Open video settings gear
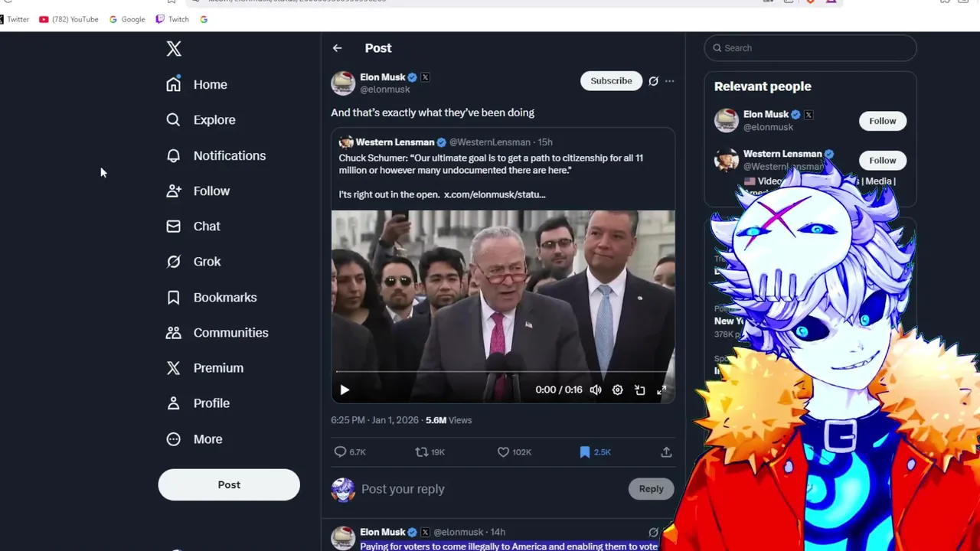 [617, 390]
